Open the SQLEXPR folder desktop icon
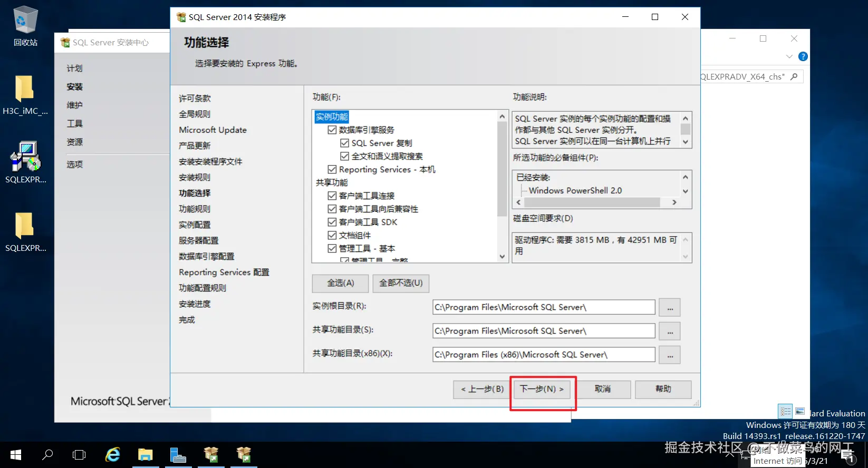The height and width of the screenshot is (468, 868). click(x=25, y=232)
